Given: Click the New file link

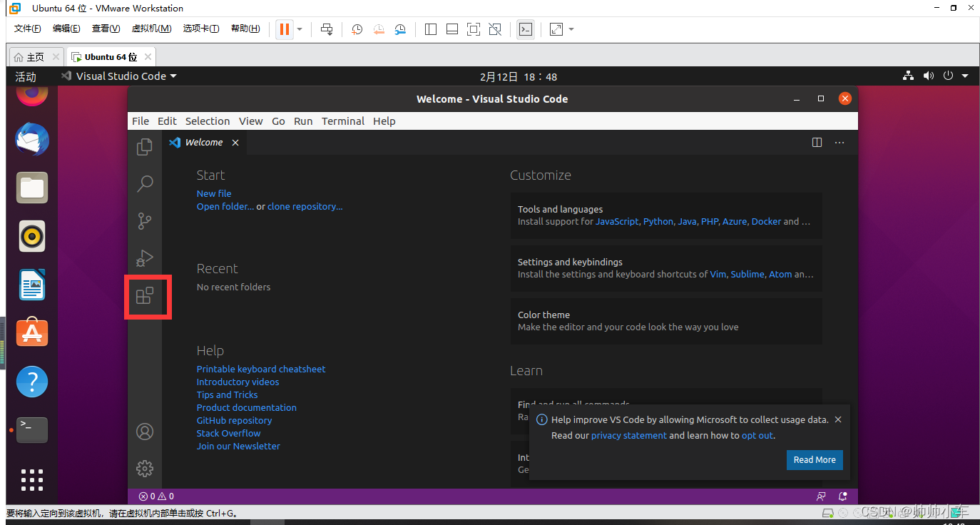Looking at the screenshot, I should point(214,193).
